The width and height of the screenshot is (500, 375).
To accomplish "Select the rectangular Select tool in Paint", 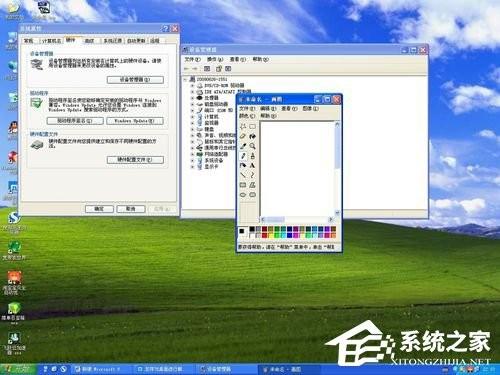I will (253, 127).
